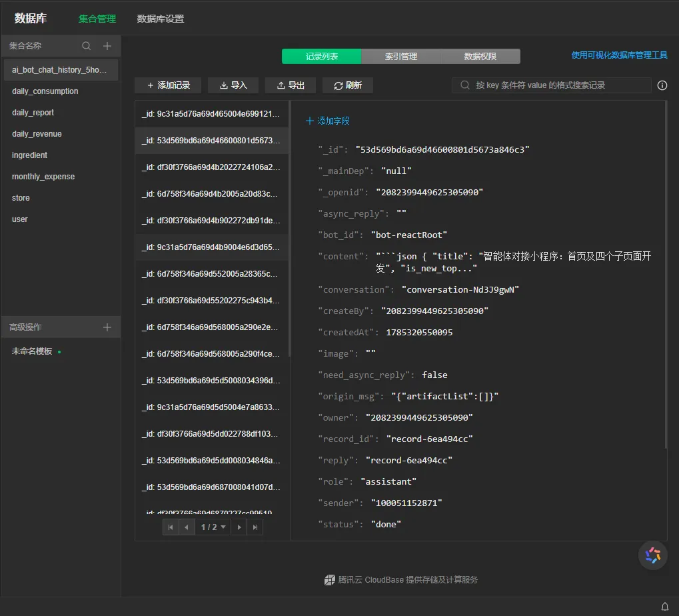Click the role value assistant
Viewport: 679px width, 616px height.
(x=388, y=481)
